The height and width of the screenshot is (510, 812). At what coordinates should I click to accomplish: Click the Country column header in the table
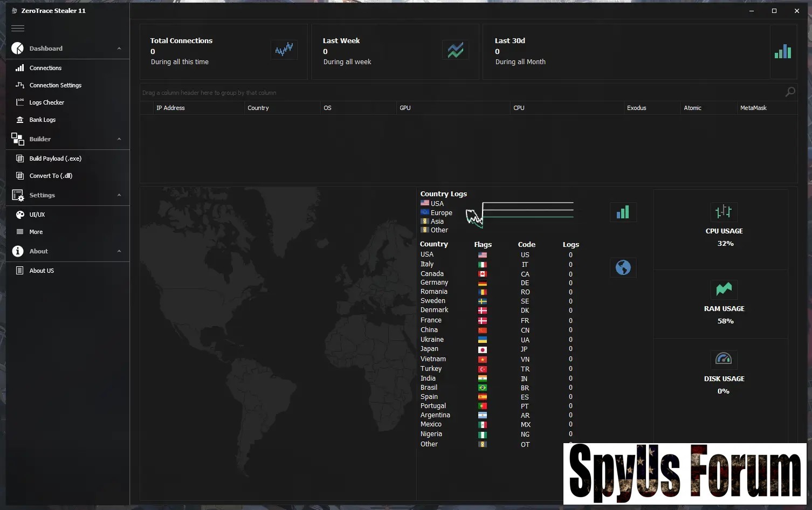click(258, 108)
